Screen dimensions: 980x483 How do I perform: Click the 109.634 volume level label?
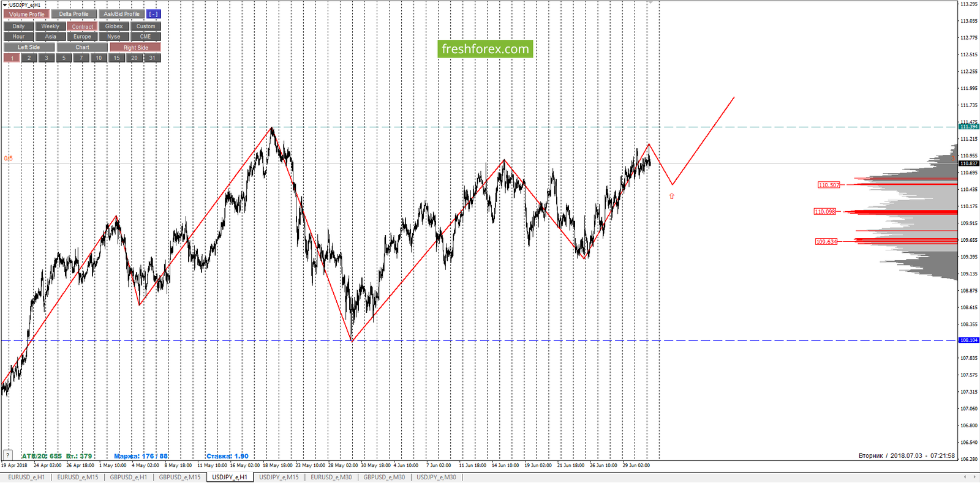(826, 242)
